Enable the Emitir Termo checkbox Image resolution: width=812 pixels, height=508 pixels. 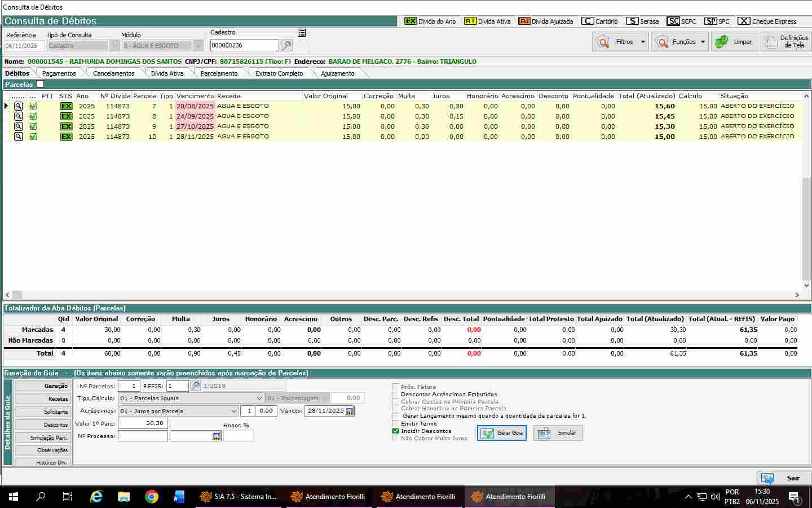point(395,424)
